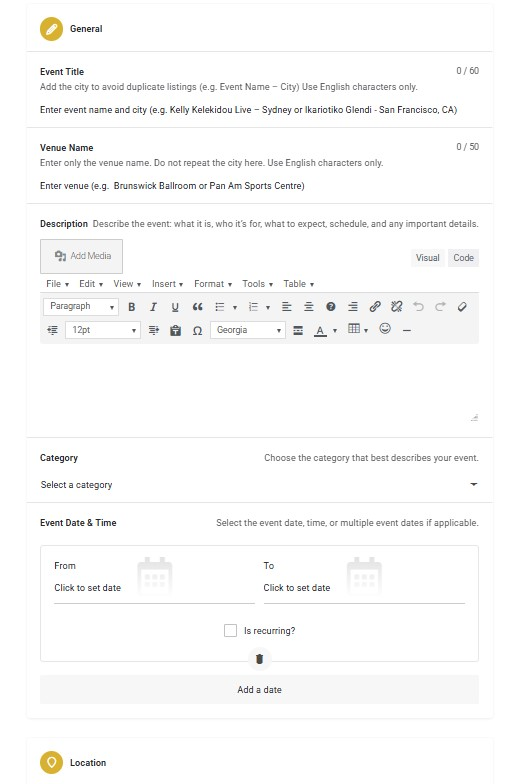Undo the last edit

[x=418, y=306]
